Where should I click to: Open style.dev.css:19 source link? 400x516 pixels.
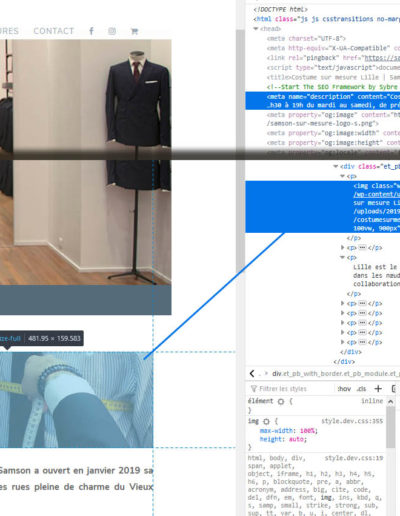click(x=354, y=458)
